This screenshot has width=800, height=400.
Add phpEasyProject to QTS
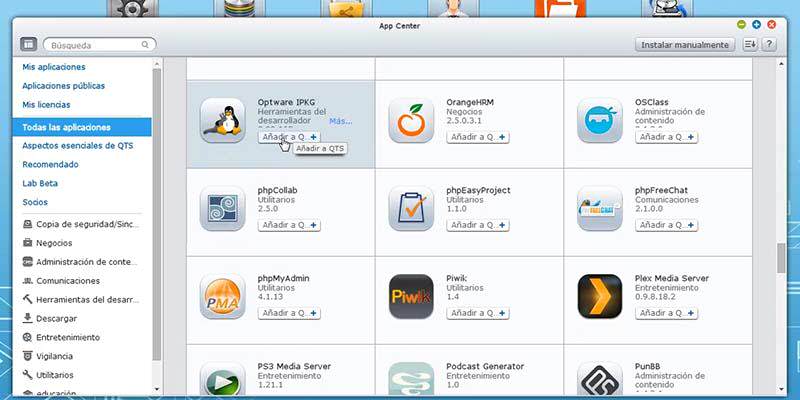pyautogui.click(x=478, y=225)
